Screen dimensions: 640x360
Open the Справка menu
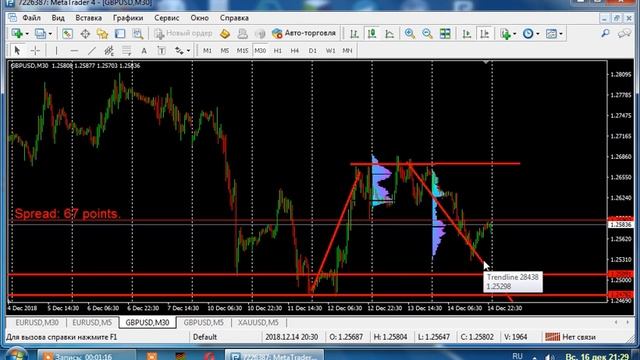(234, 18)
